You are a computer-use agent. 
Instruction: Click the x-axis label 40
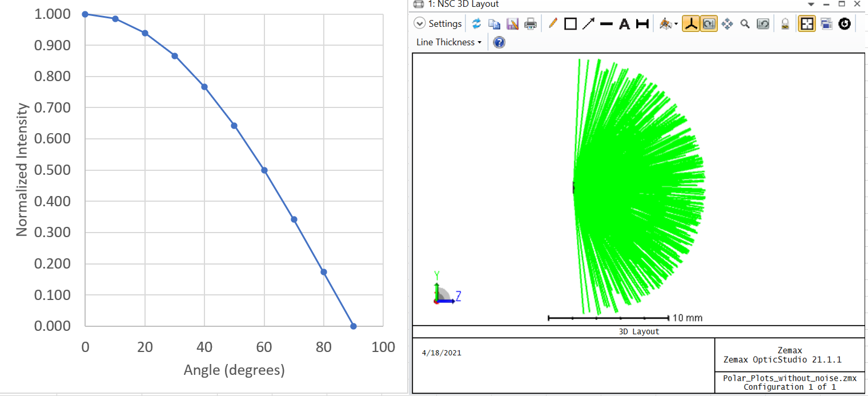pyautogui.click(x=204, y=347)
